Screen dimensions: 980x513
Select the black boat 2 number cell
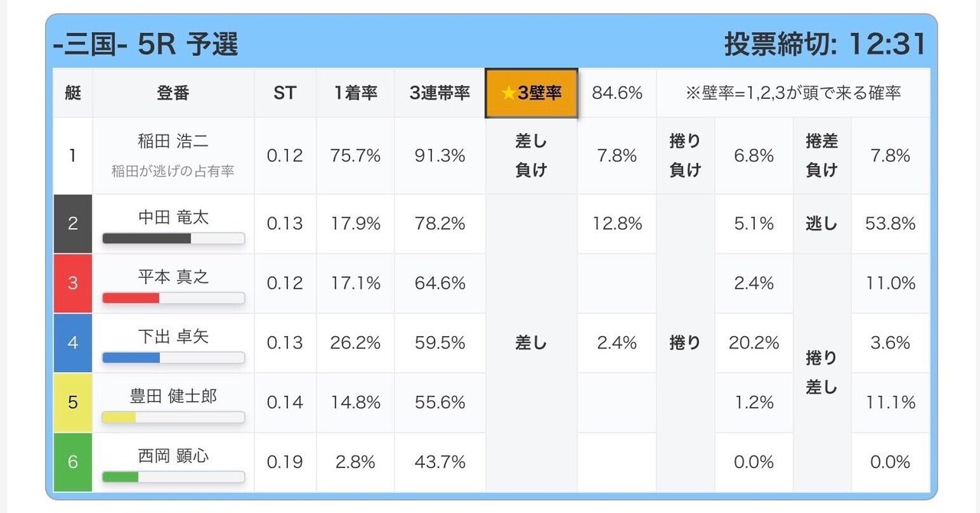pyautogui.click(x=73, y=224)
